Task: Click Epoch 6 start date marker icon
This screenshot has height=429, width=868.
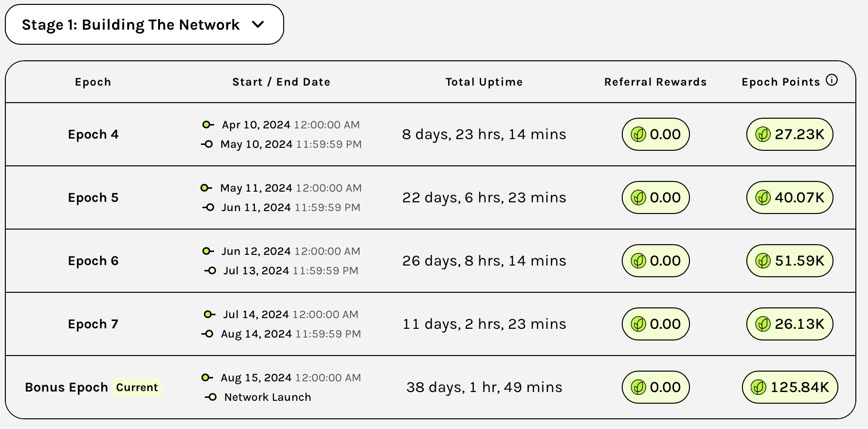Action: pos(208,251)
